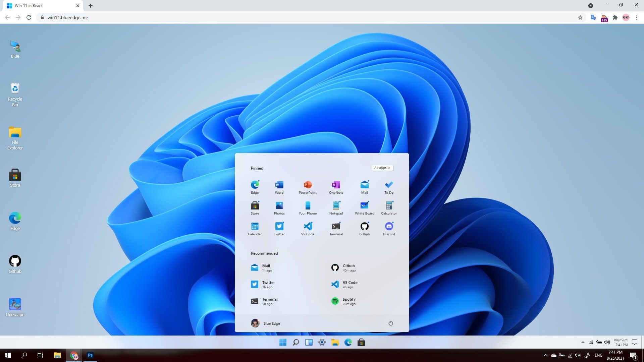644x362 pixels.
Task: Open Task View on Windows taskbar
Action: pos(40,355)
